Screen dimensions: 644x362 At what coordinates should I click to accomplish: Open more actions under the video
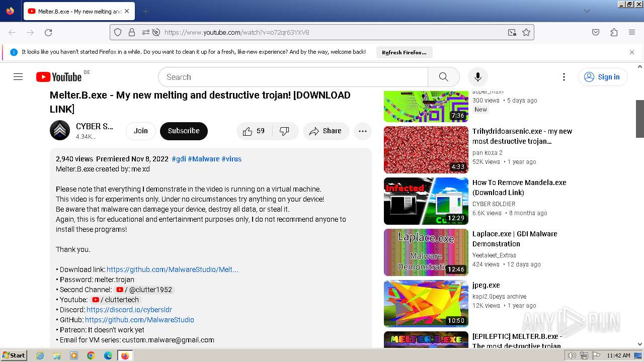point(363,131)
